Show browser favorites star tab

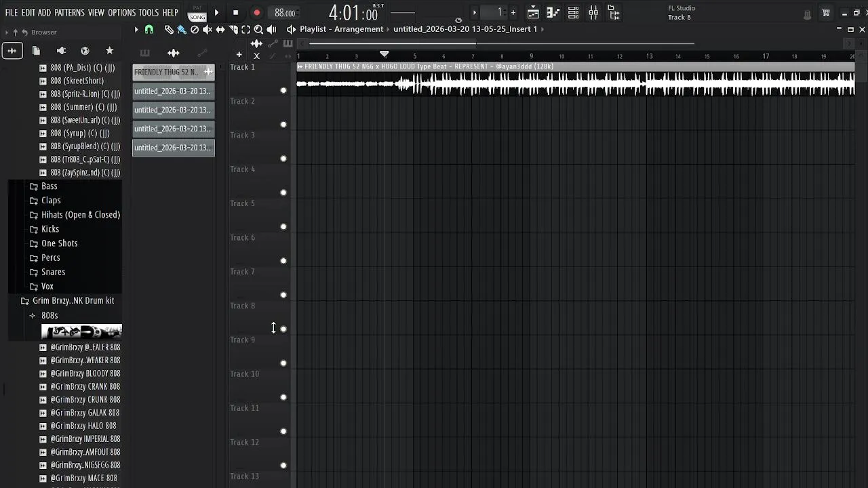point(109,51)
